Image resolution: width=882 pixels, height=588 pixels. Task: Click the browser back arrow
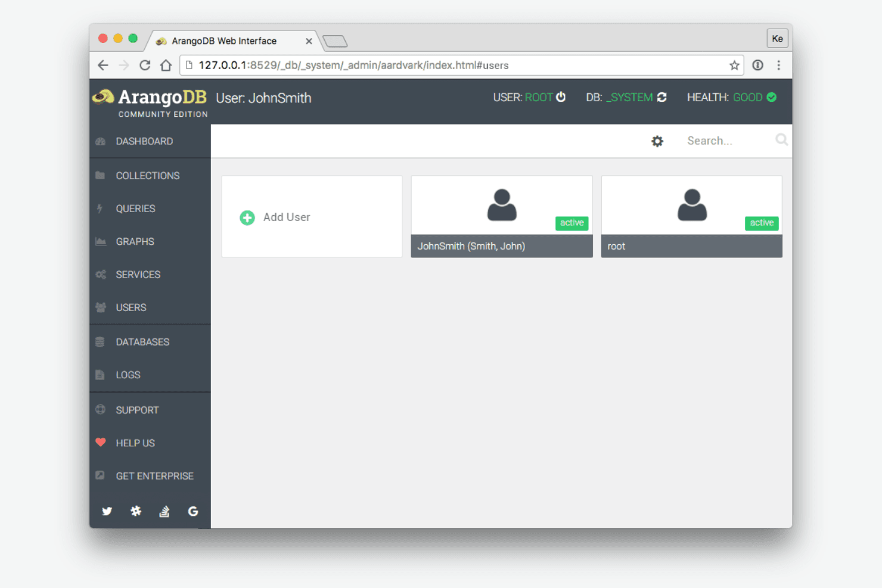(103, 66)
